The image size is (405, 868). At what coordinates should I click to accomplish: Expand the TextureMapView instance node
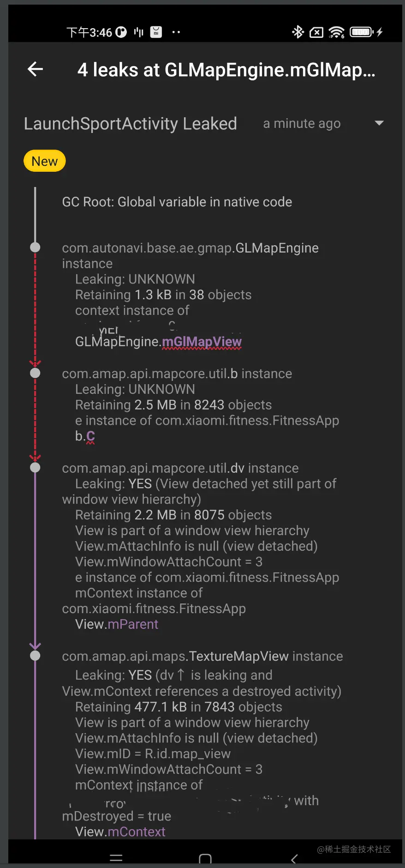tap(202, 656)
